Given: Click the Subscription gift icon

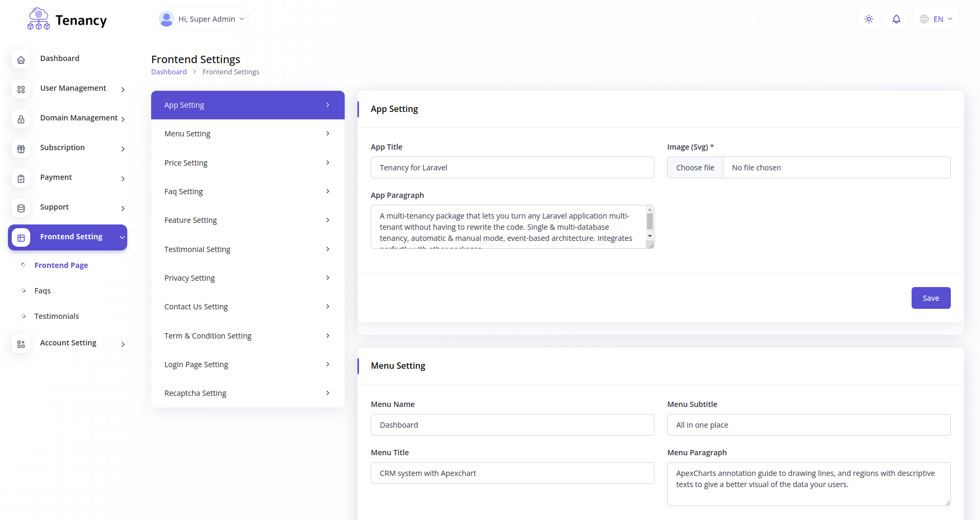Looking at the screenshot, I should (x=21, y=149).
